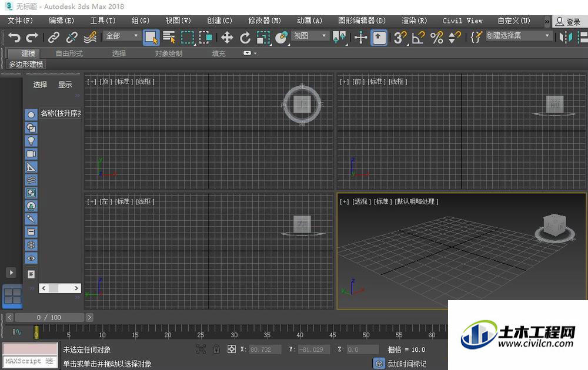
Task: Toggle Angle Snap
Action: point(418,38)
